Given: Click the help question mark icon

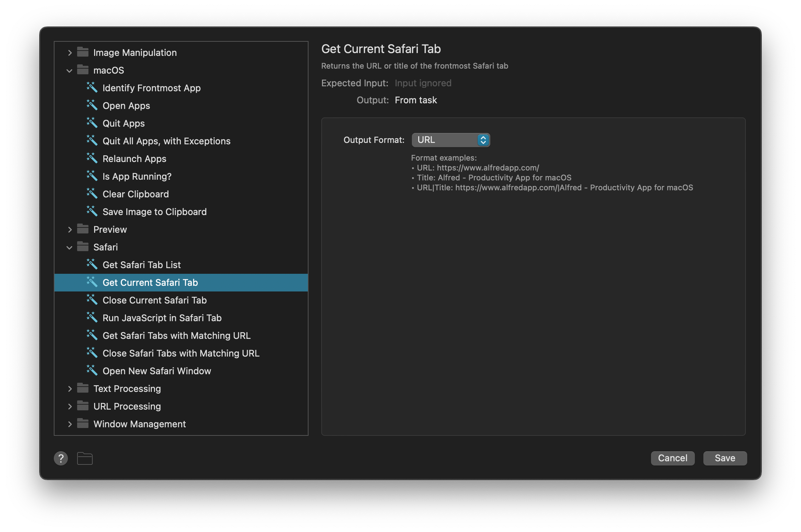Looking at the screenshot, I should coord(61,458).
